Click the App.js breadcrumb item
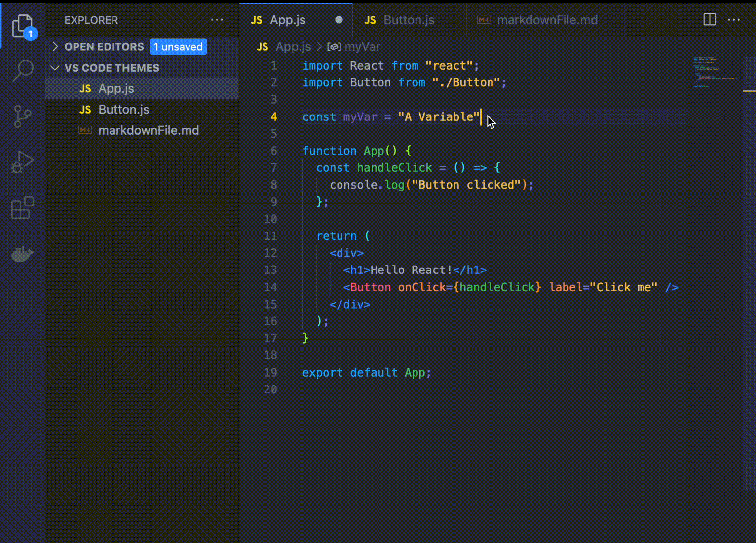Screen dimensions: 756x543 click(x=293, y=47)
